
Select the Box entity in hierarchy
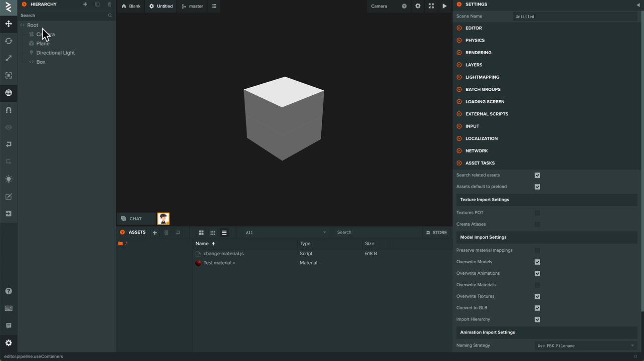[41, 62]
